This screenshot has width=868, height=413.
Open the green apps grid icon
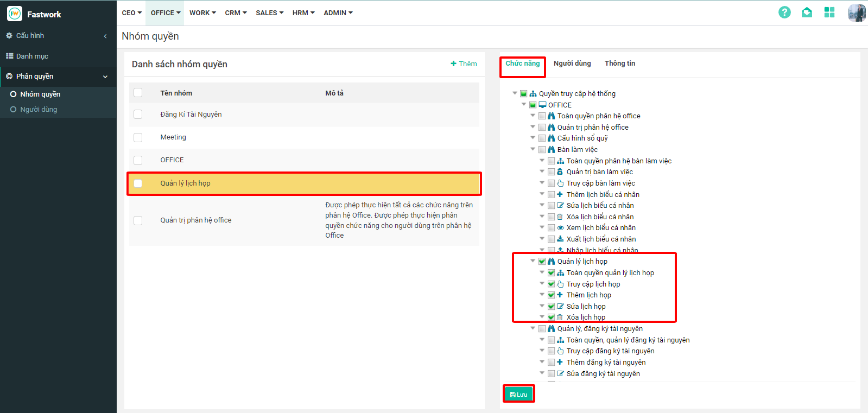click(x=829, y=12)
